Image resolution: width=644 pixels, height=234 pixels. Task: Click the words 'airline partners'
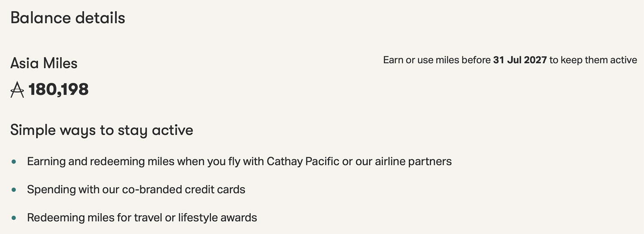pyautogui.click(x=413, y=162)
